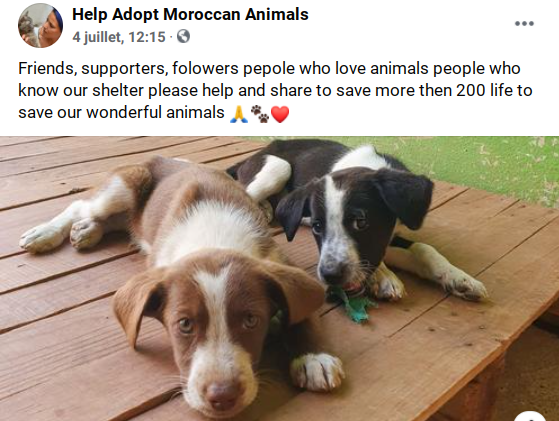This screenshot has width=559, height=421.
Task: Click the brown puppy's white front paw
Action: pos(317,371)
